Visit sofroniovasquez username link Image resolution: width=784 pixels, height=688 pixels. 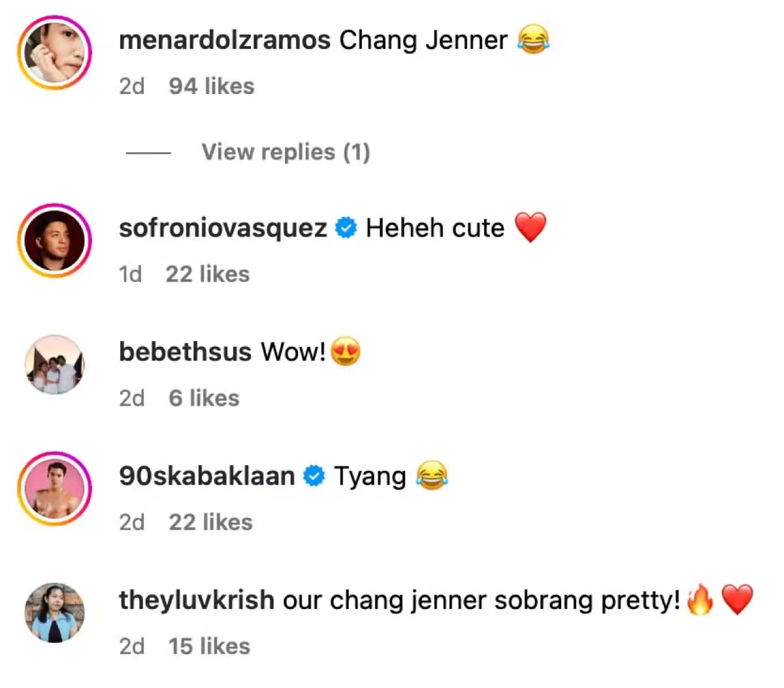click(x=223, y=228)
